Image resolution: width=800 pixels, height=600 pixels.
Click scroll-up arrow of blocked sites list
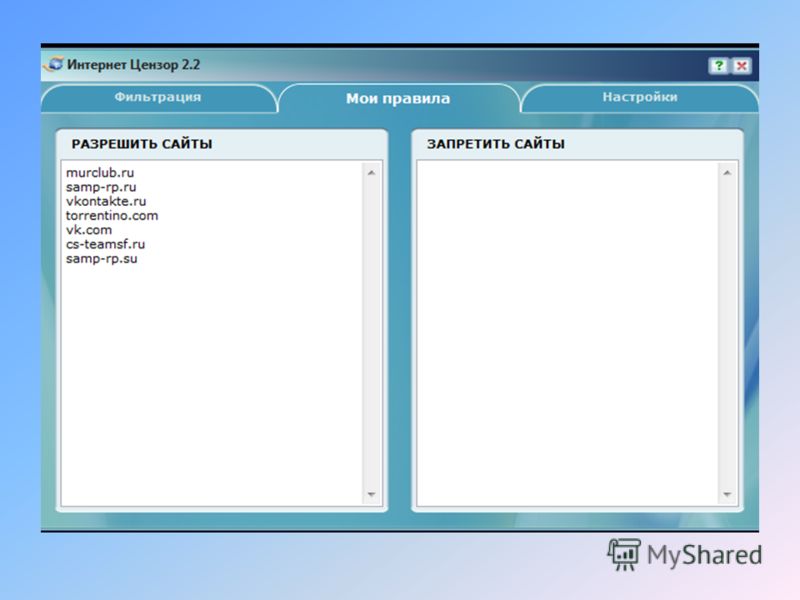[x=727, y=173]
